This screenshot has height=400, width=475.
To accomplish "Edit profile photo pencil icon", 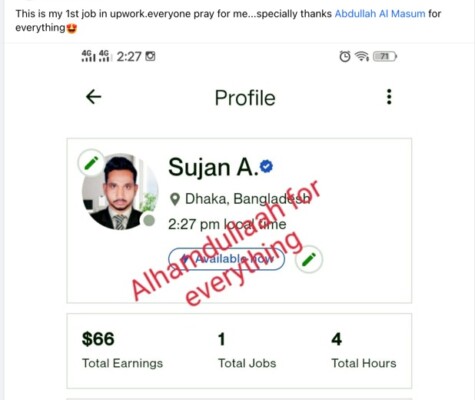I will [91, 163].
